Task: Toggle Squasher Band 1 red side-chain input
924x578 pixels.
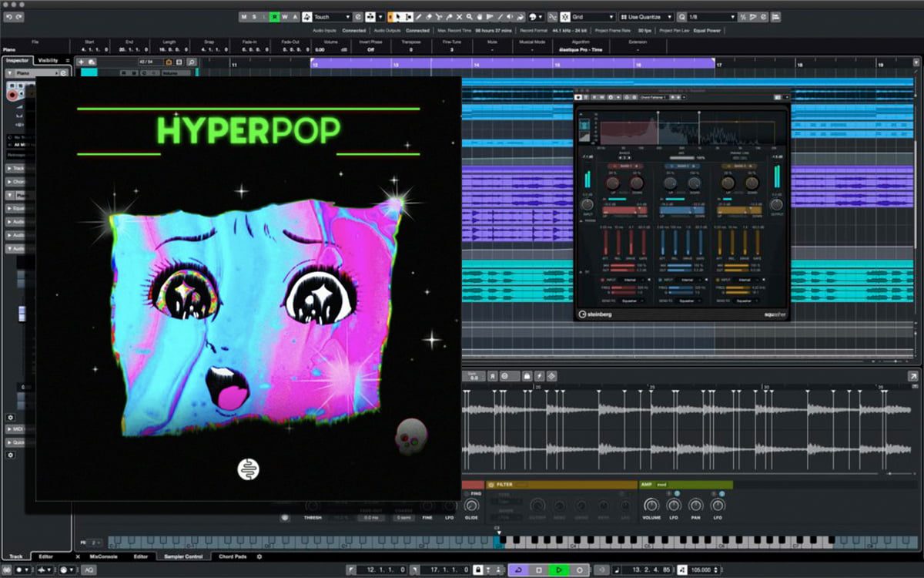Action: [602, 279]
